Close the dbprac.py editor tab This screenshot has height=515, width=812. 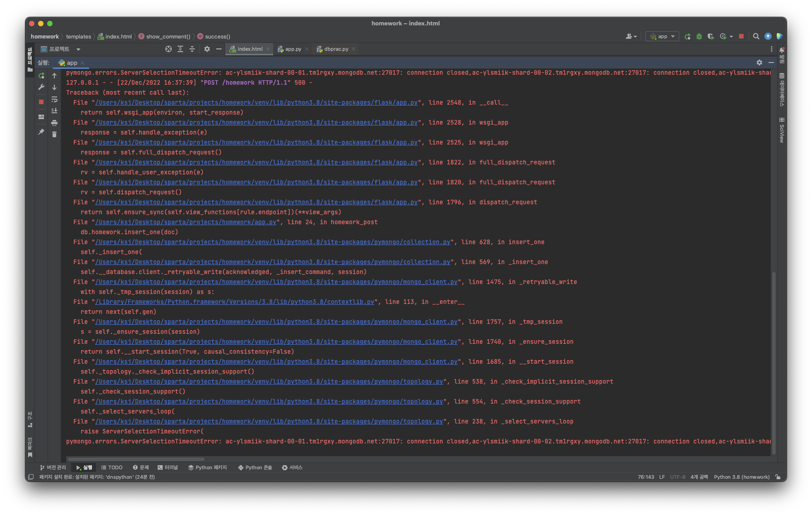pos(353,49)
